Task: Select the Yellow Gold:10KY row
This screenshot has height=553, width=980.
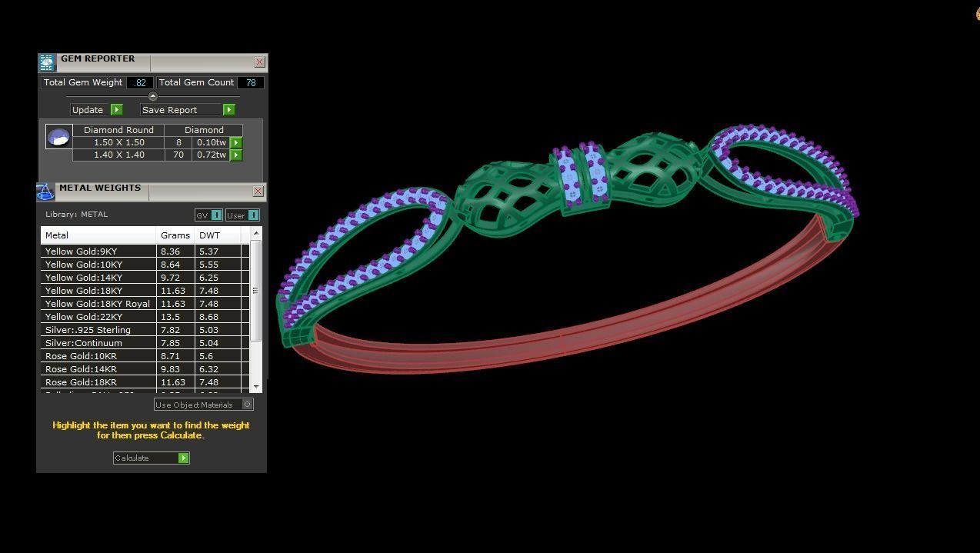Action: [145, 265]
